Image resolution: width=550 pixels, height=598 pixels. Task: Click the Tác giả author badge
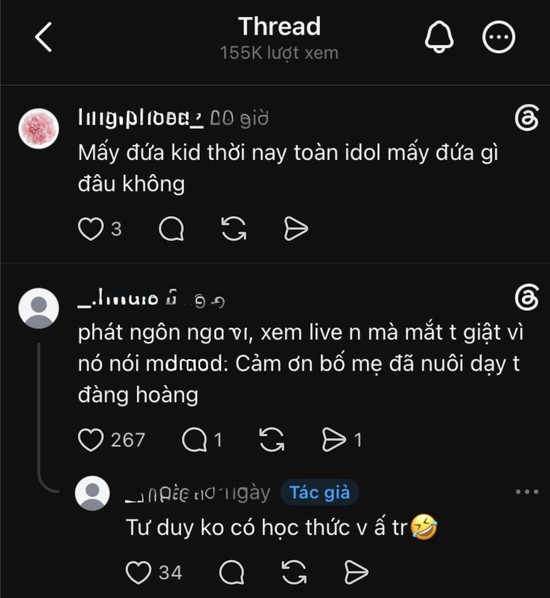pos(320,492)
